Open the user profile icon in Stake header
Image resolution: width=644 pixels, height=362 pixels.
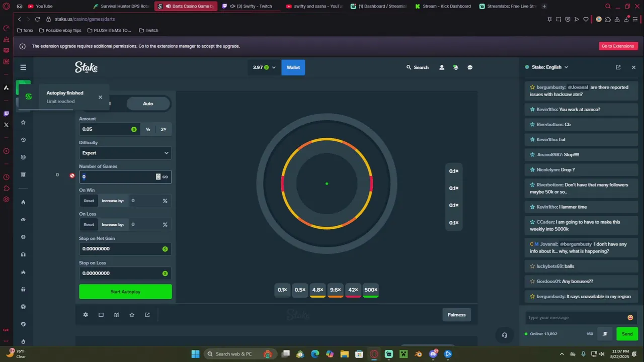click(442, 67)
